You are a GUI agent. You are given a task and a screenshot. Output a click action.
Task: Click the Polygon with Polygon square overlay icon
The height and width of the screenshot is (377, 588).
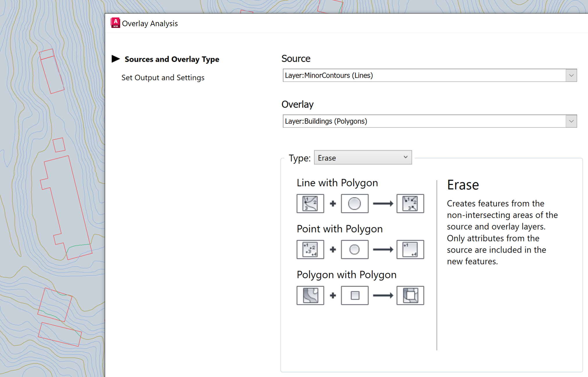[x=354, y=296]
